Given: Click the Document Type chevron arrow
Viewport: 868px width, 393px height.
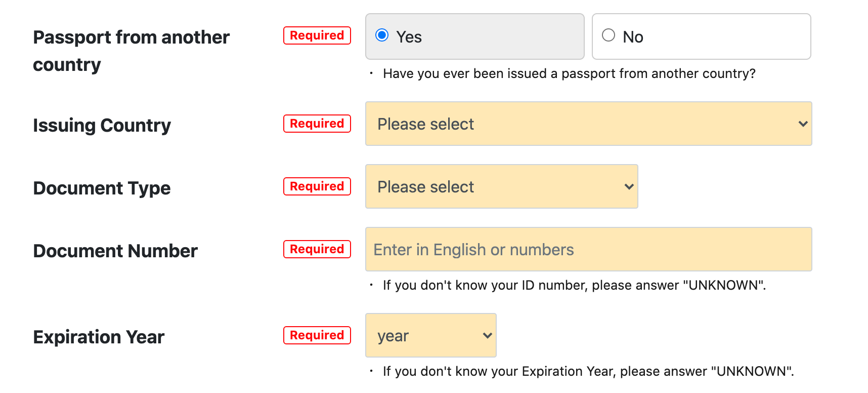Looking at the screenshot, I should tap(629, 187).
